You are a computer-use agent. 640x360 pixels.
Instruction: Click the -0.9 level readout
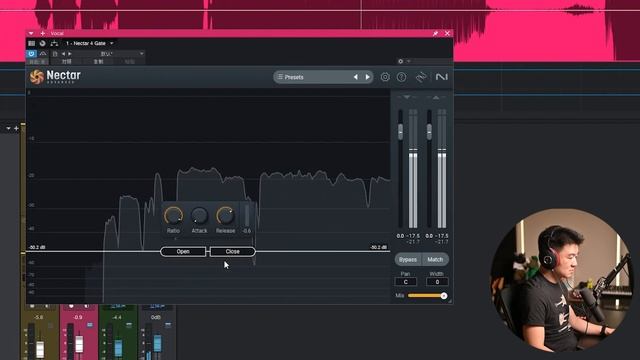[x=78, y=317]
